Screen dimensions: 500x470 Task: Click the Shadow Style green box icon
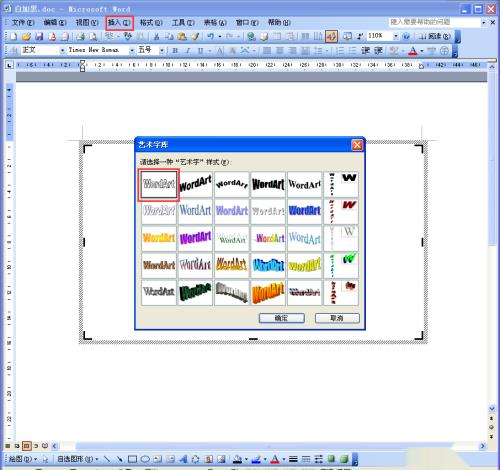click(x=331, y=459)
